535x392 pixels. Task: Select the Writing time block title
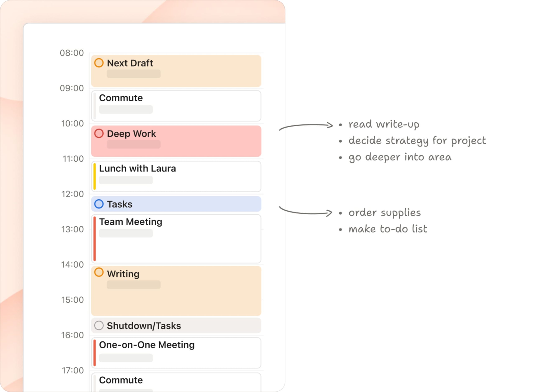point(123,274)
